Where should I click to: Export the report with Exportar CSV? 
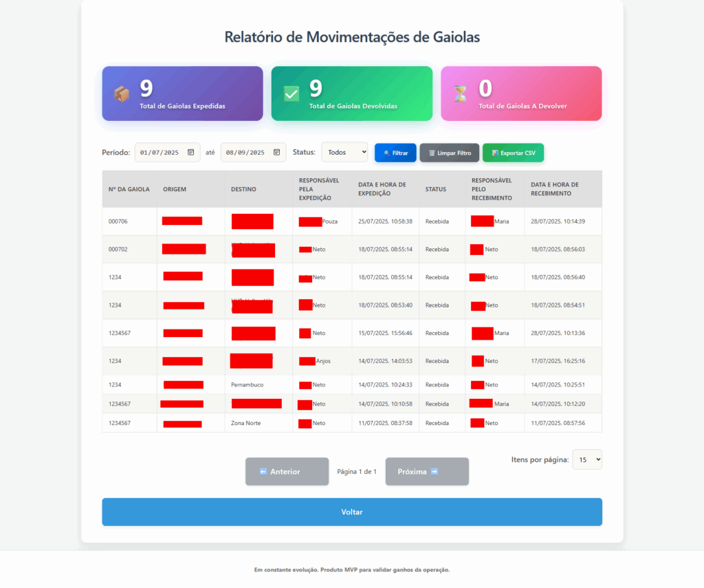tap(513, 153)
